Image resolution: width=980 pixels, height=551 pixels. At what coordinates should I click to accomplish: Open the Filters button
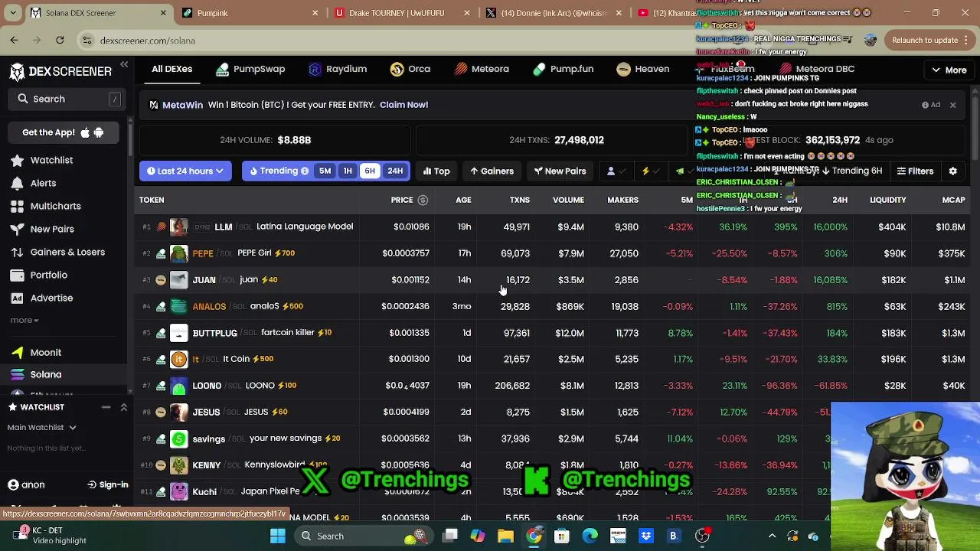coord(915,171)
